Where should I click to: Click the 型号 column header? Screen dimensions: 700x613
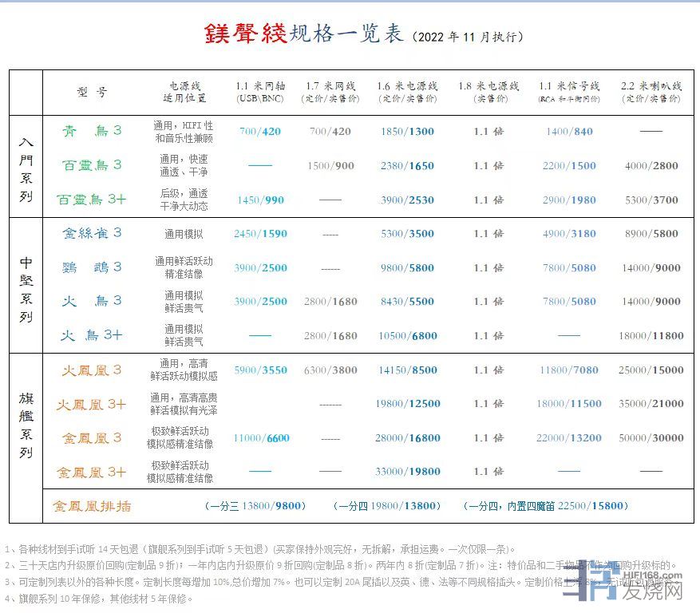click(92, 92)
